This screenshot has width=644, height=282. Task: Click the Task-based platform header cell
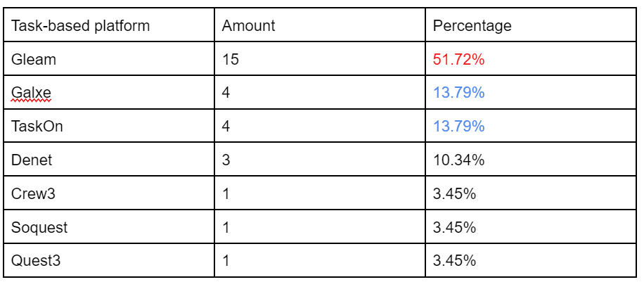(109, 25)
